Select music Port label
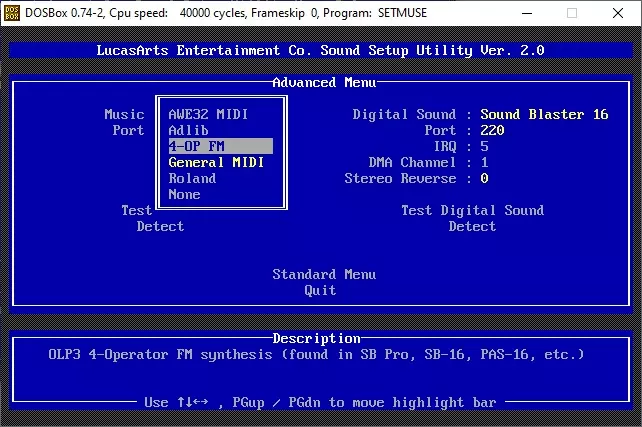 (128, 130)
